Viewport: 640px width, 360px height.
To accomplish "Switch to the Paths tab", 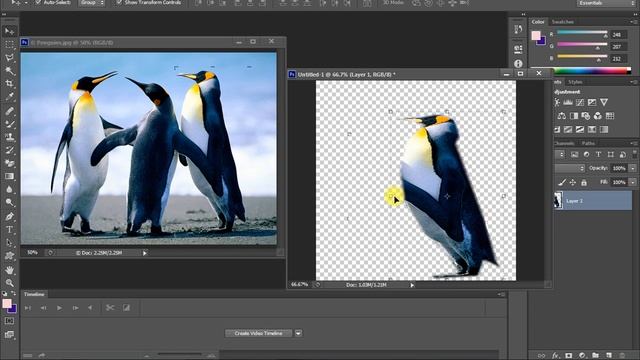I will tap(588, 143).
